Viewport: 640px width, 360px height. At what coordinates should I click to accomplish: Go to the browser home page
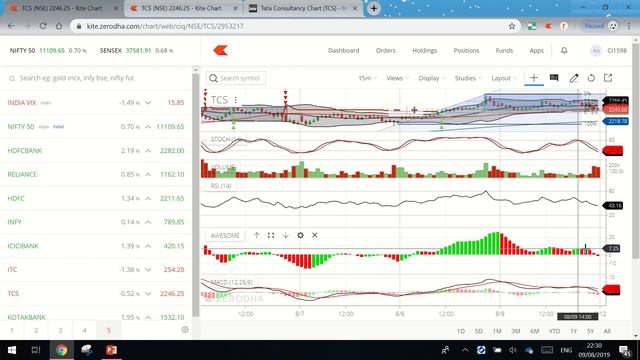[x=59, y=26]
